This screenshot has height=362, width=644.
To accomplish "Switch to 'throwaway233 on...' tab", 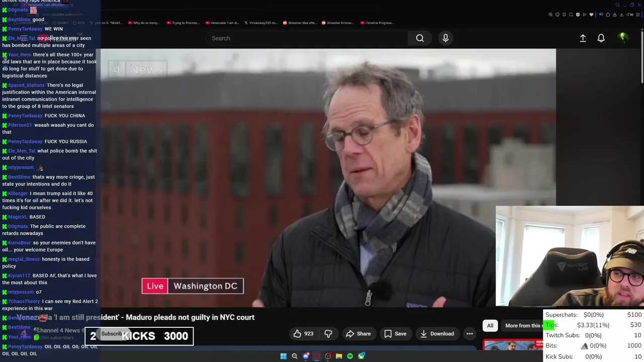I will click(261, 23).
